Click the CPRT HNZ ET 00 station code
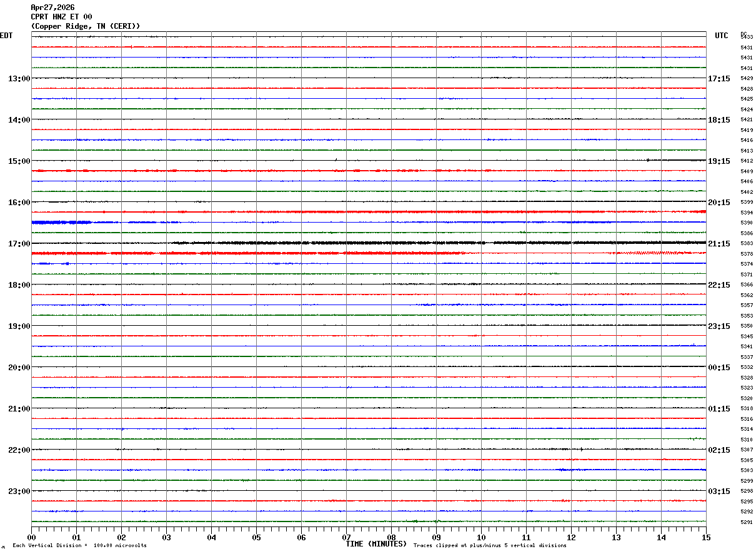756x554 pixels. click(x=61, y=17)
